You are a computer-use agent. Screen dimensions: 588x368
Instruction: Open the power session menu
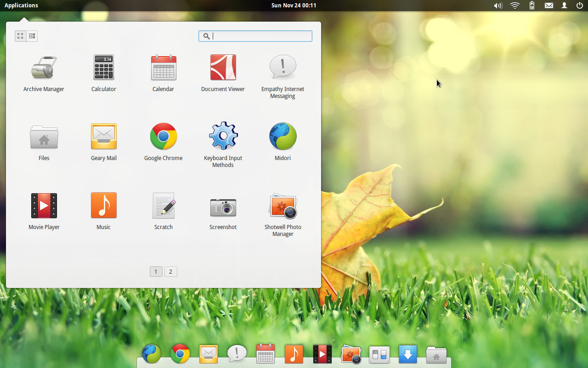(x=580, y=6)
